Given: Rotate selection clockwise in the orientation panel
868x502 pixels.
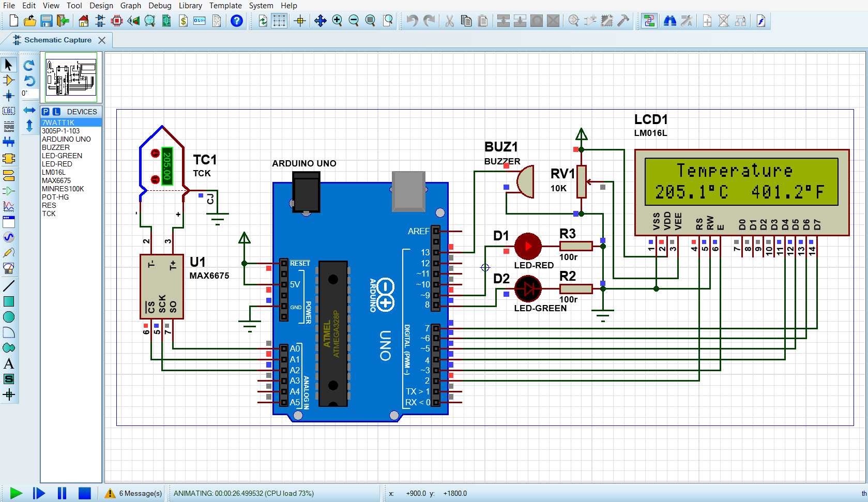Looking at the screenshot, I should point(29,64).
